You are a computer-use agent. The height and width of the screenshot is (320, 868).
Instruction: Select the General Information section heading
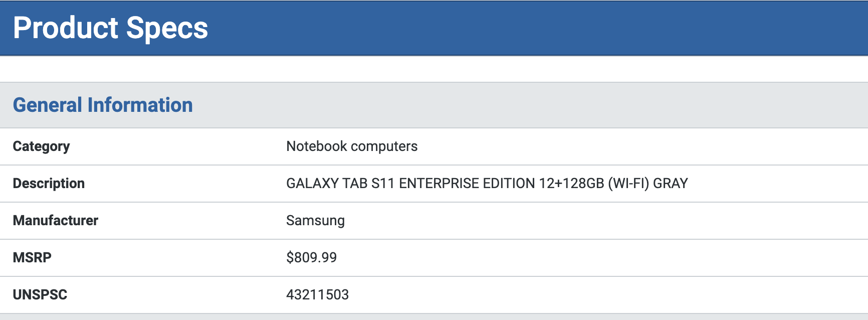click(103, 105)
